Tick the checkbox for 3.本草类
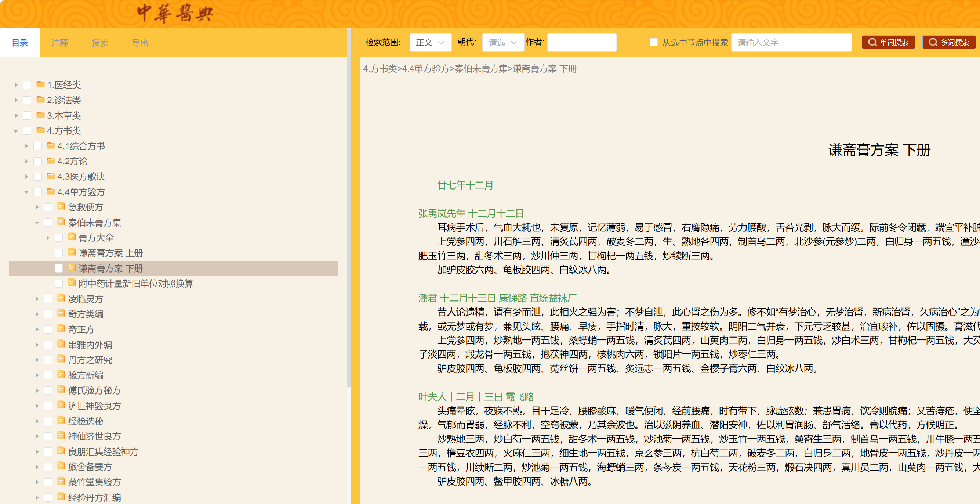980x504 pixels. coord(27,115)
